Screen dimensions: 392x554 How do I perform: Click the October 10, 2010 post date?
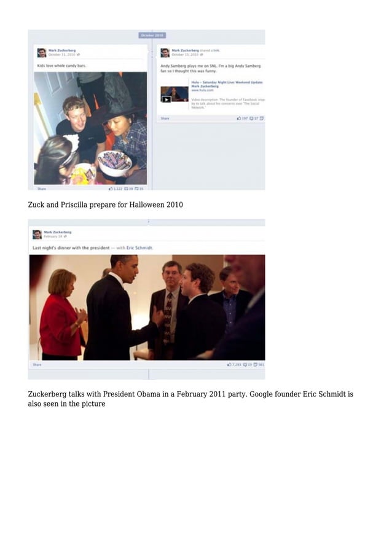pos(185,55)
